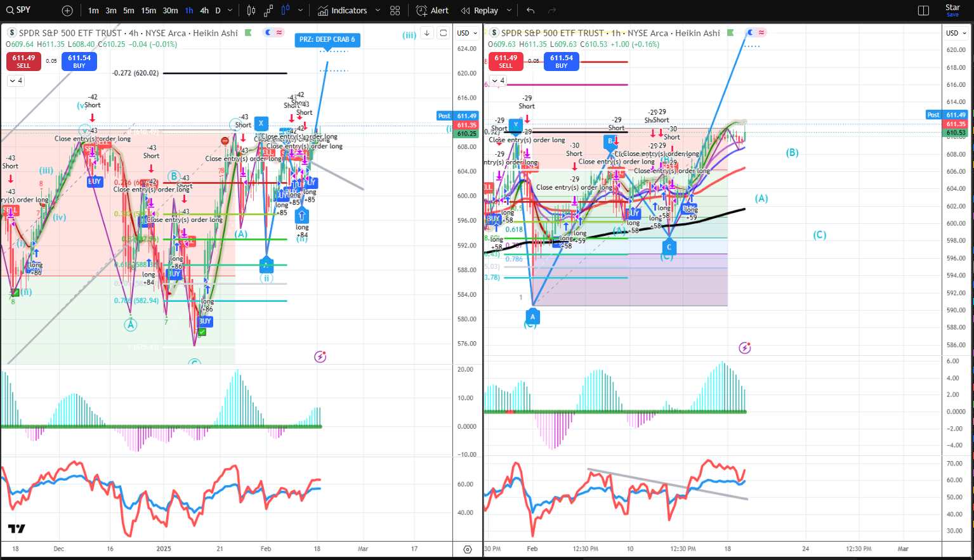Click the blue Post 611.49 price label on the 1h chart
Screen dimensions: 974x560
(947, 115)
